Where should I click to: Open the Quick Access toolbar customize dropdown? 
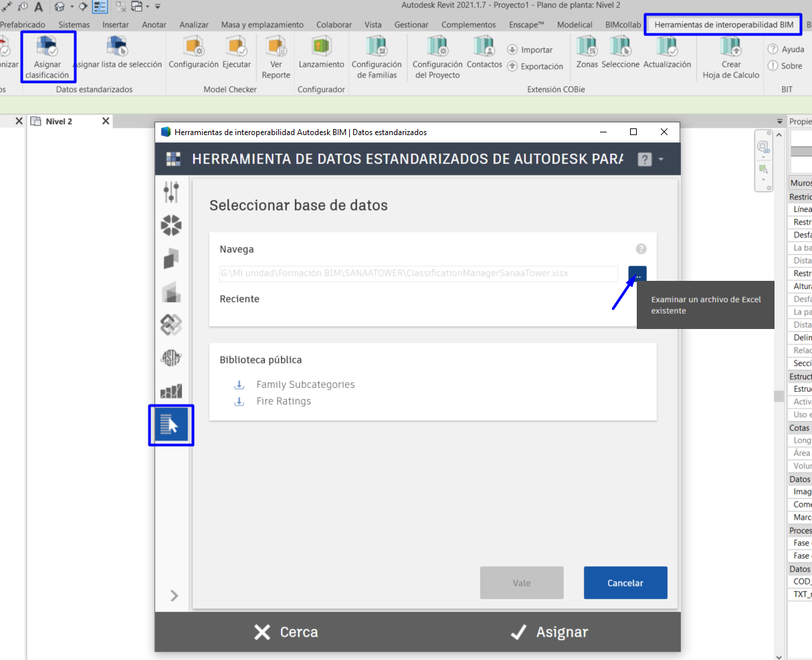point(158,7)
